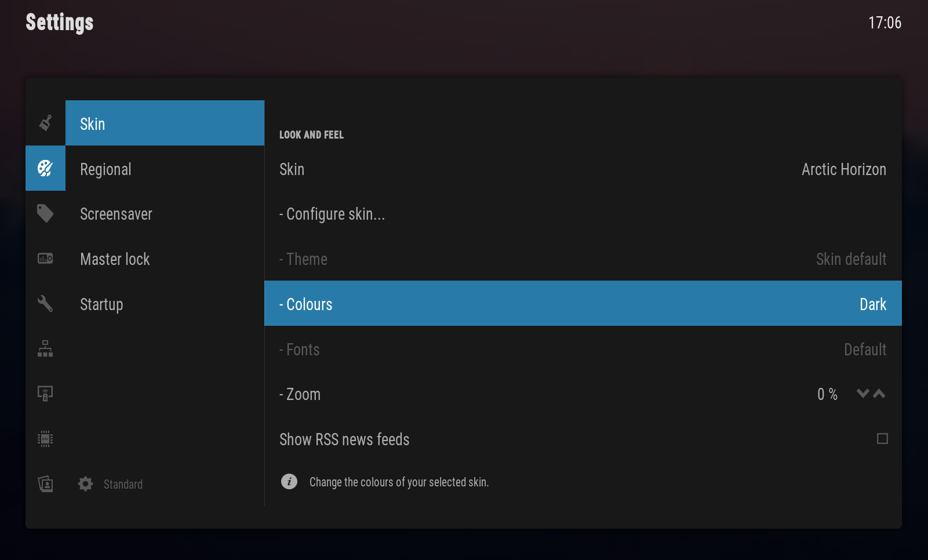This screenshot has height=560, width=928.
Task: Change skin from Arctic Horizon
Action: click(583, 169)
